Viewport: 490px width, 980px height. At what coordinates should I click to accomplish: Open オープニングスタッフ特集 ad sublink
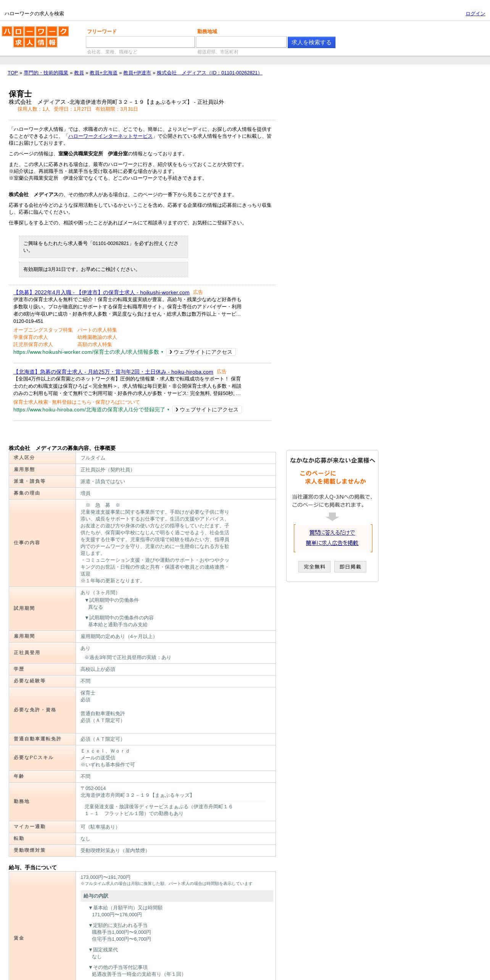pos(43,330)
